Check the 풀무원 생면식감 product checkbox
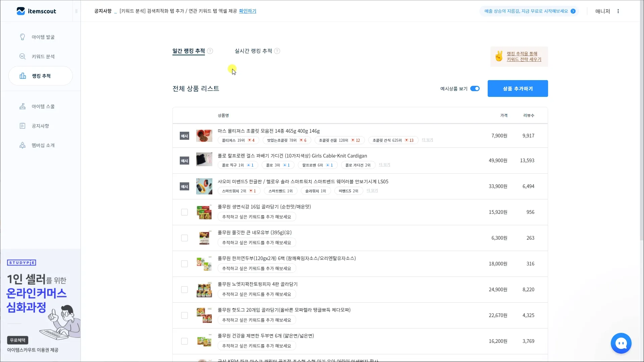 [184, 212]
